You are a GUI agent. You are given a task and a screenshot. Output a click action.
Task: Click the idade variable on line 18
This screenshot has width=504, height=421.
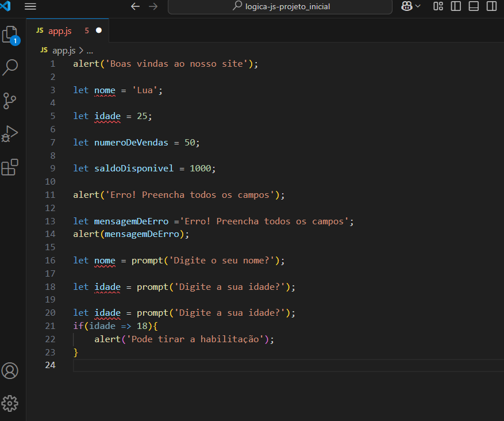click(107, 286)
